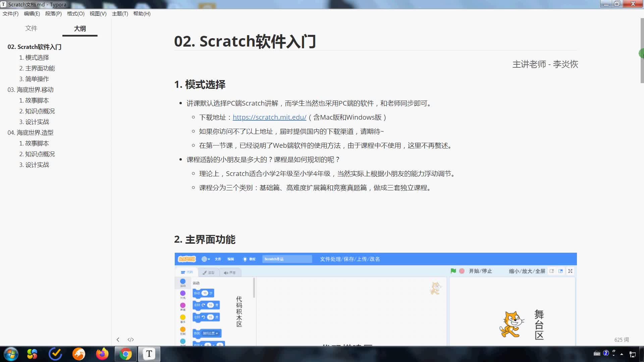Go to 2. 知识点概况 under 04. 海底世界.造型
The image size is (644, 362).
tap(37, 154)
